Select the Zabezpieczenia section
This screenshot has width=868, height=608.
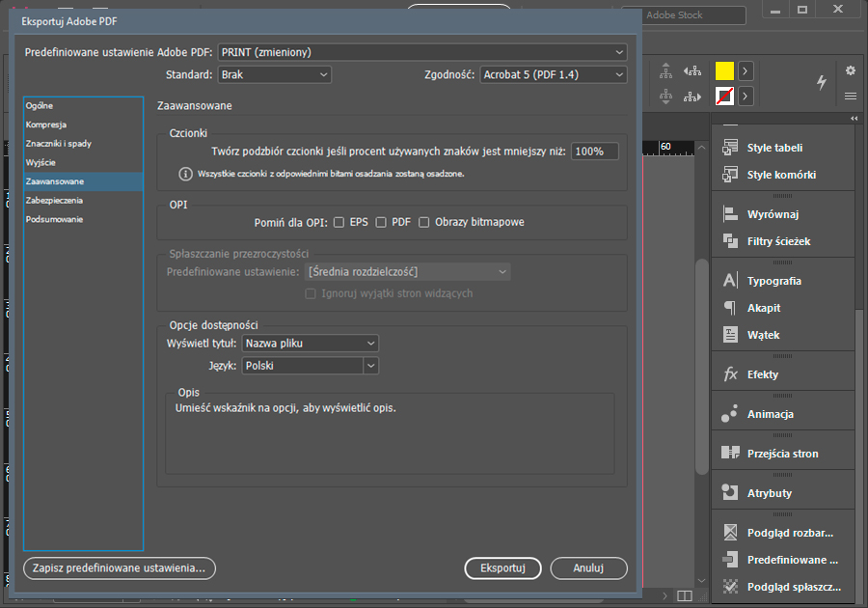coord(84,201)
